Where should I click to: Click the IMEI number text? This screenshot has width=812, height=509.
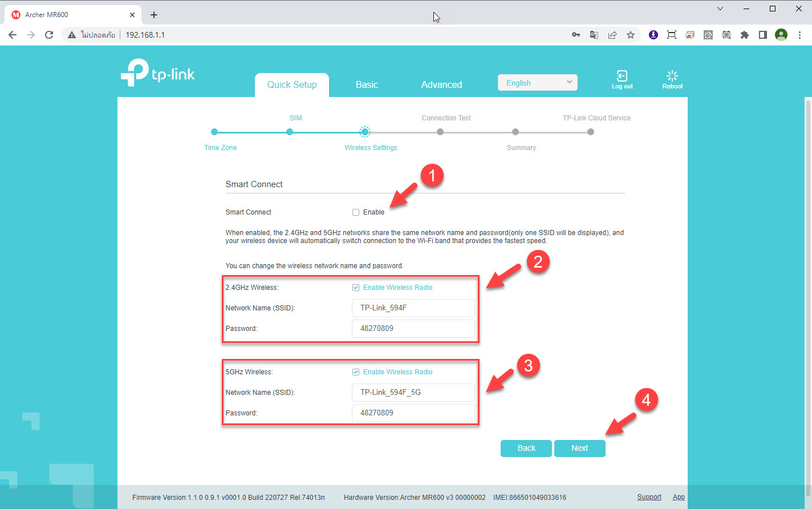(530, 498)
